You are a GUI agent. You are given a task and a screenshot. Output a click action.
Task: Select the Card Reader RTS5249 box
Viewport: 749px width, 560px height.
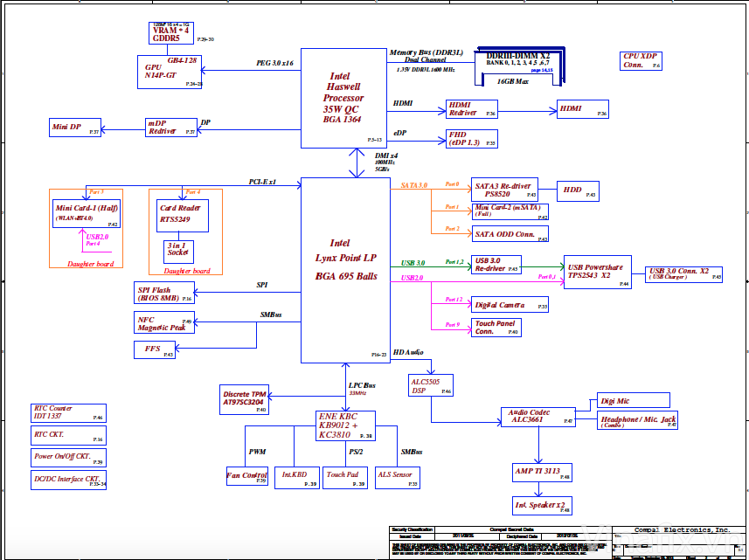[x=183, y=216]
